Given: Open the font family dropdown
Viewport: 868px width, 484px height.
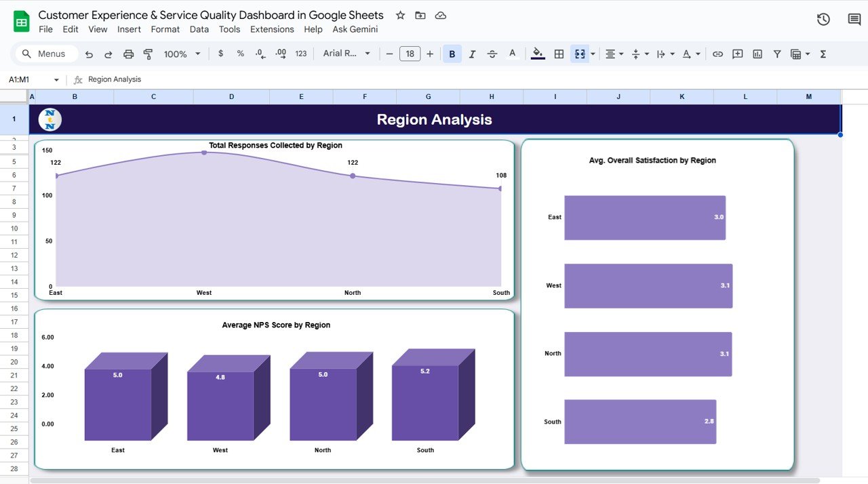Looking at the screenshot, I should [x=347, y=54].
